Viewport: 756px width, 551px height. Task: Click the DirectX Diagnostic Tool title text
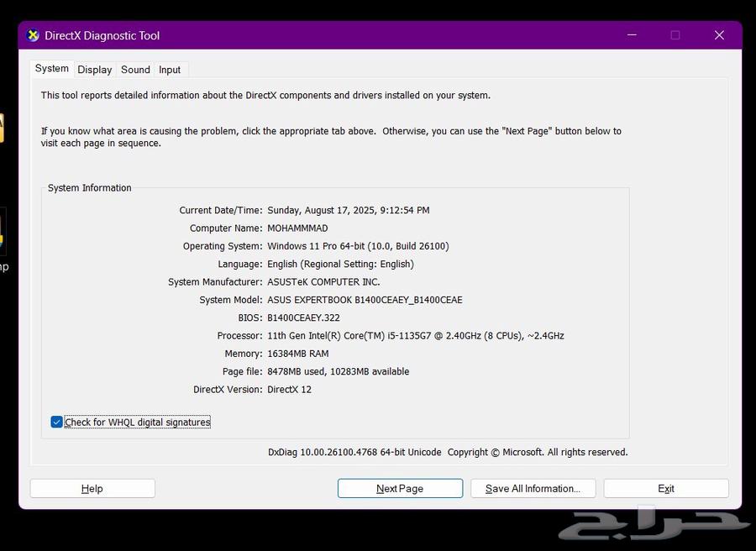[x=102, y=35]
